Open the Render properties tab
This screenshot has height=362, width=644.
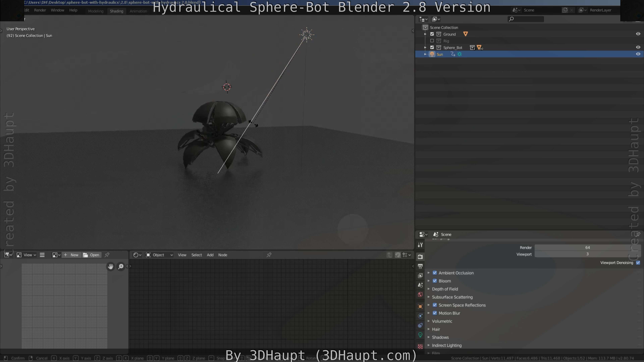[420, 257]
